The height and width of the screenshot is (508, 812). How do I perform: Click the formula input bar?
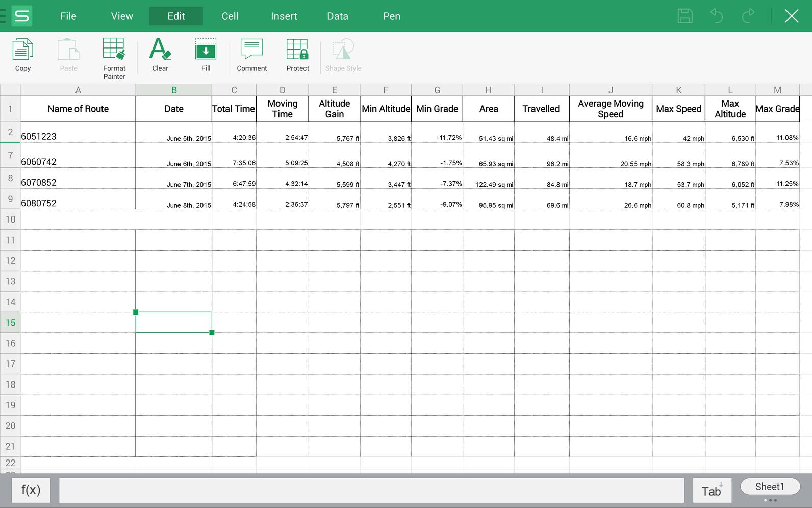371,491
